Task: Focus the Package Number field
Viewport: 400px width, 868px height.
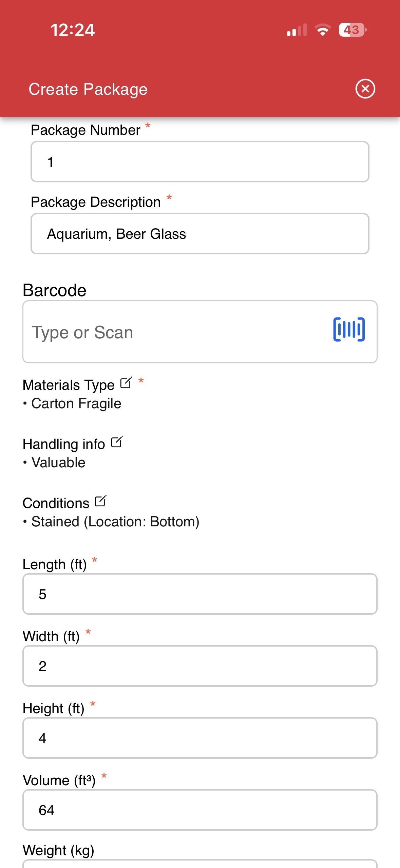Action: coord(200,162)
